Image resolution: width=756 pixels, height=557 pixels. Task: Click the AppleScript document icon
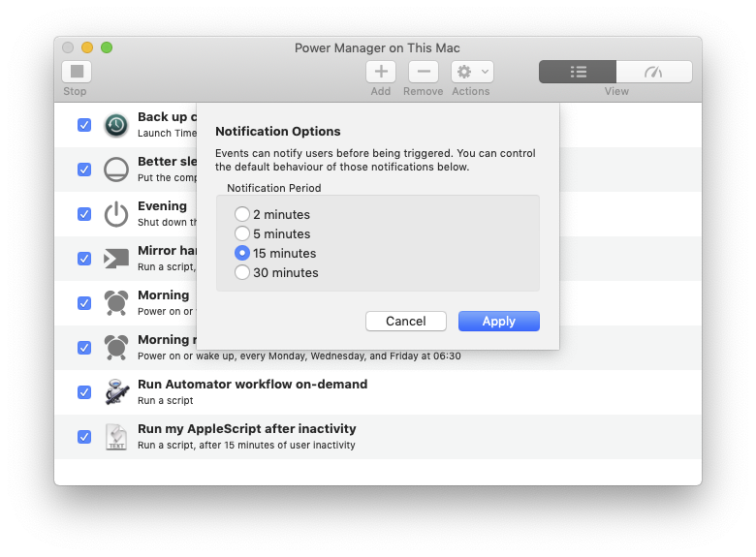[x=116, y=437]
